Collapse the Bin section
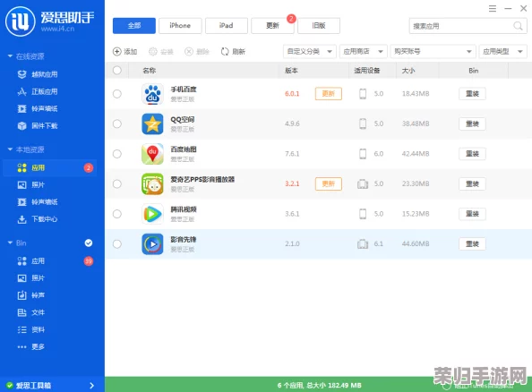Image resolution: width=532 pixels, height=392 pixels. point(10,243)
